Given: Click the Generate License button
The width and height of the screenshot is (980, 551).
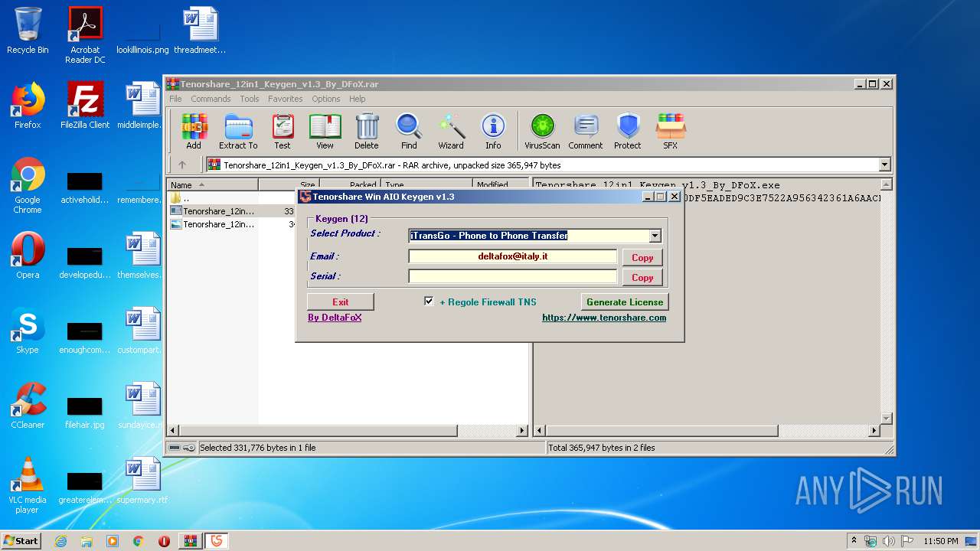Looking at the screenshot, I should 625,302.
